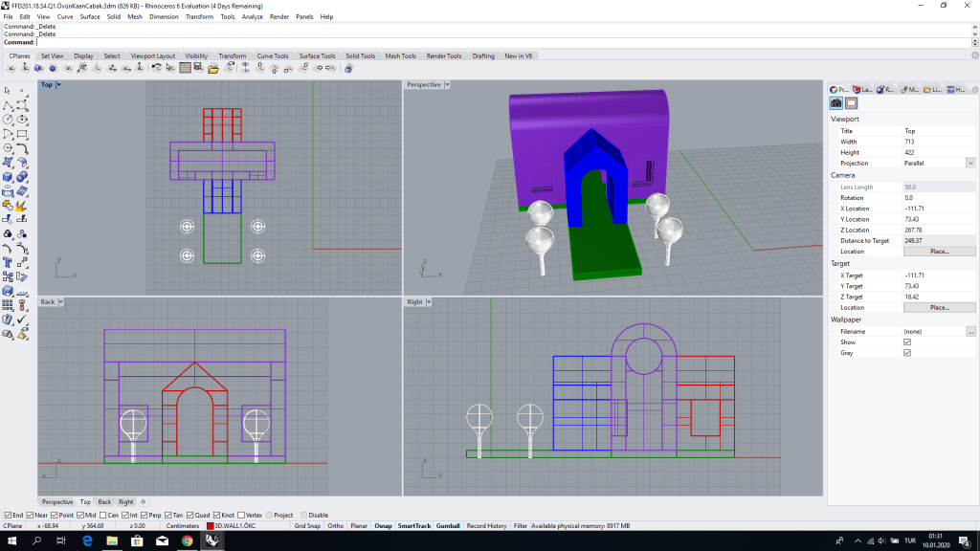
Task: Enable the Cen osnap checkbox
Action: click(103, 516)
